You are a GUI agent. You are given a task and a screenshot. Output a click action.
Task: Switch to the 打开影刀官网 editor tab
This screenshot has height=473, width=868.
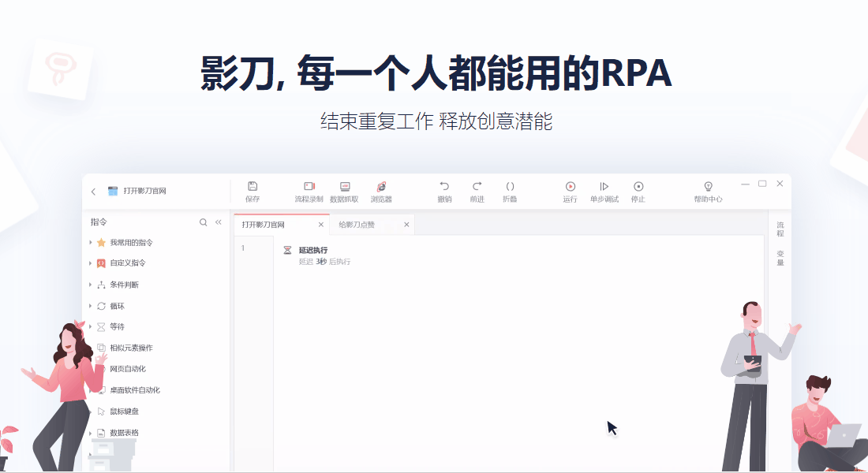pyautogui.click(x=282, y=225)
